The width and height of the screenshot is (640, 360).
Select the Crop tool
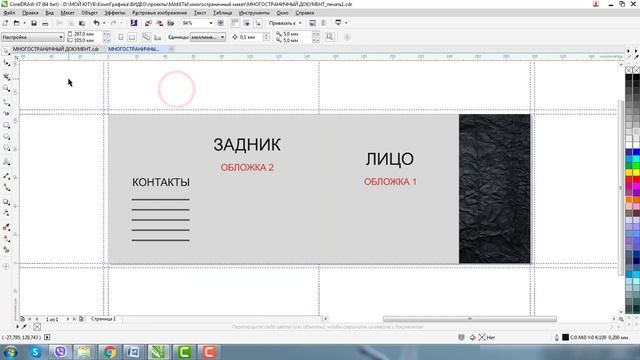point(6,76)
